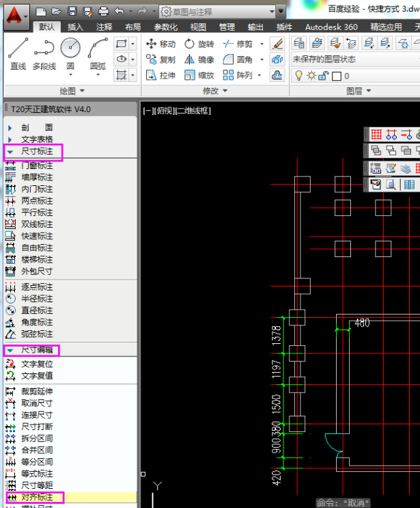The height and width of the screenshot is (508, 420).
Task: Click the 阵列 array tool
Action: coord(238,75)
